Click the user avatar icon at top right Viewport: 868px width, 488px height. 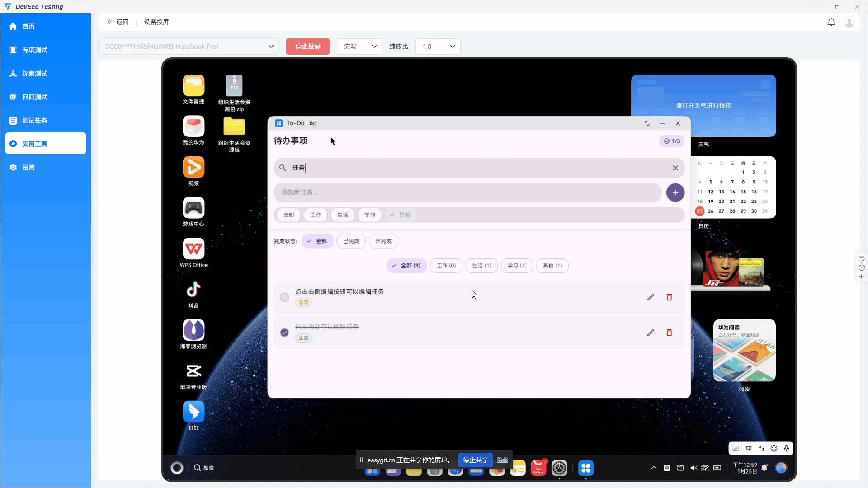point(849,22)
